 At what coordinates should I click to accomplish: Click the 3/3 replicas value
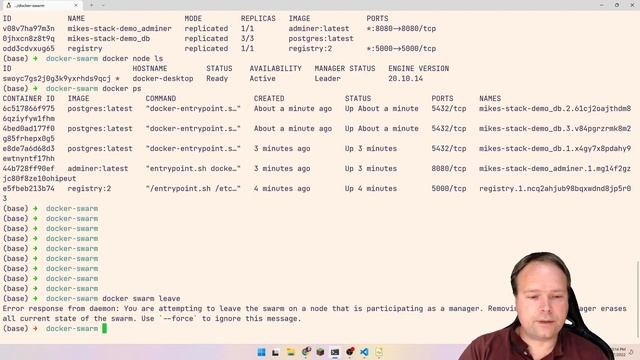coord(247,39)
